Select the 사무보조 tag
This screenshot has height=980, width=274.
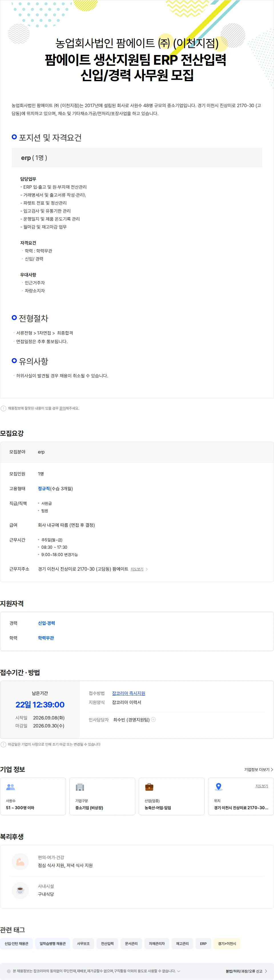pos(83,944)
